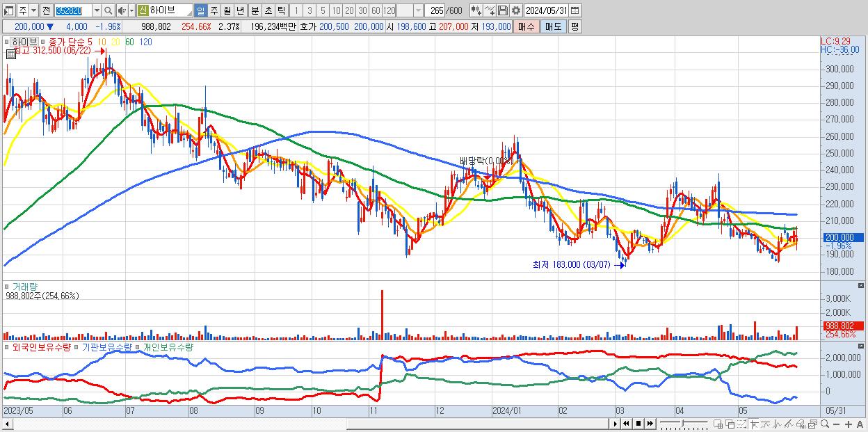
Task: Toggle the 하이브 series marker checkbox
Action: click(x=6, y=42)
